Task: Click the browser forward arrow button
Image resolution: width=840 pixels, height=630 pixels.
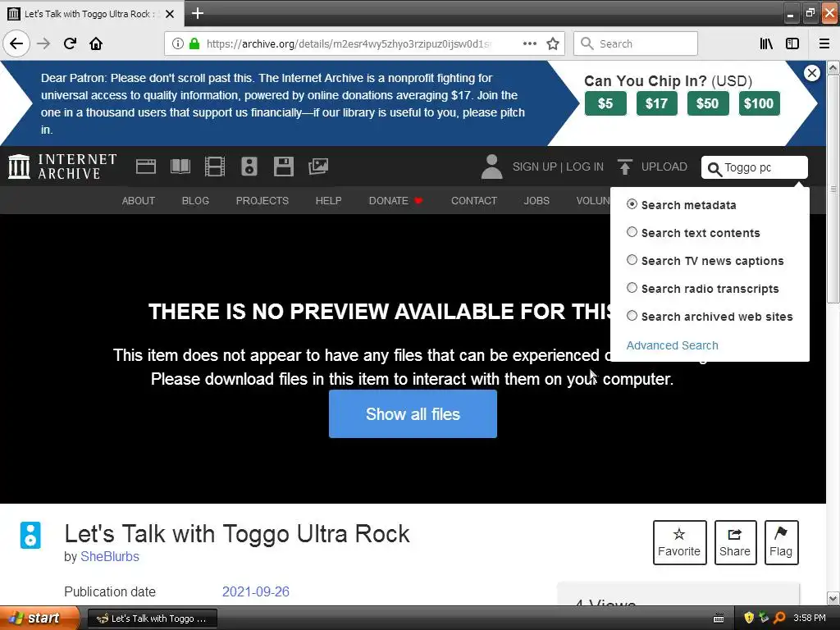Action: coord(43,43)
